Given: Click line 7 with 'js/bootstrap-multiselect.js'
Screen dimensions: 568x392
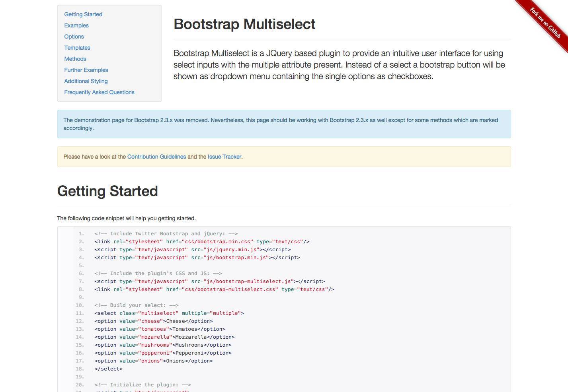Looking at the screenshot, I should tap(210, 281).
